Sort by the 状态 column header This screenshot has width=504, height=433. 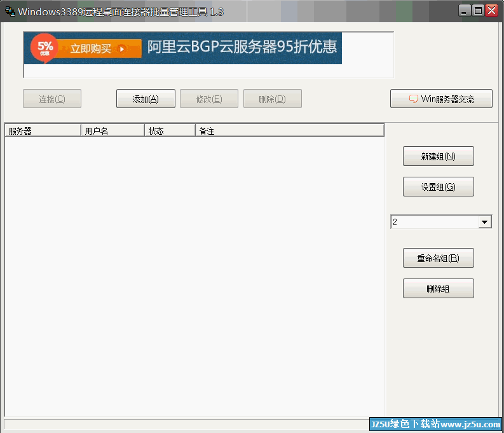coord(170,130)
